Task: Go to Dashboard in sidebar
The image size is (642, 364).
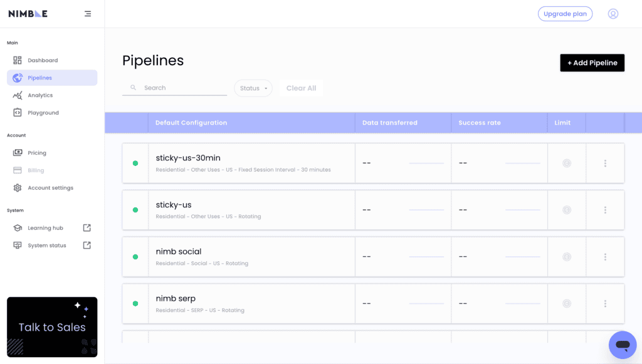Action: tap(52, 60)
